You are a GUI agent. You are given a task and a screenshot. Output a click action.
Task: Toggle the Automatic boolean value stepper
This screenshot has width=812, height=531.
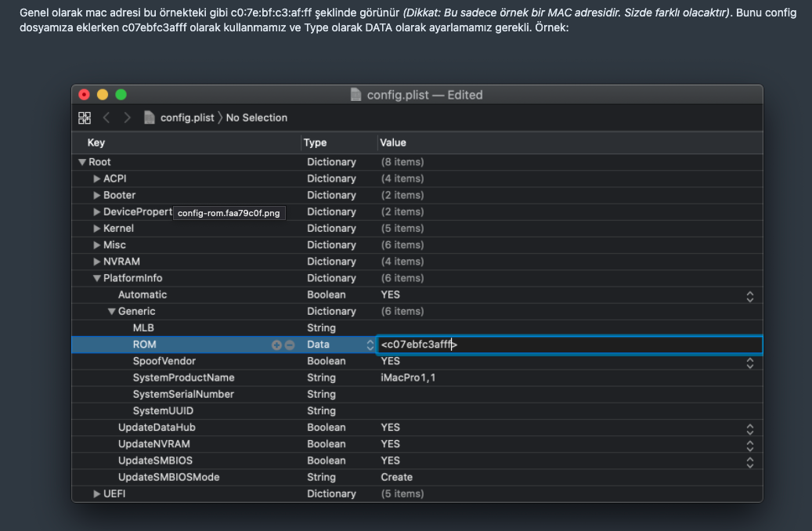(x=749, y=295)
